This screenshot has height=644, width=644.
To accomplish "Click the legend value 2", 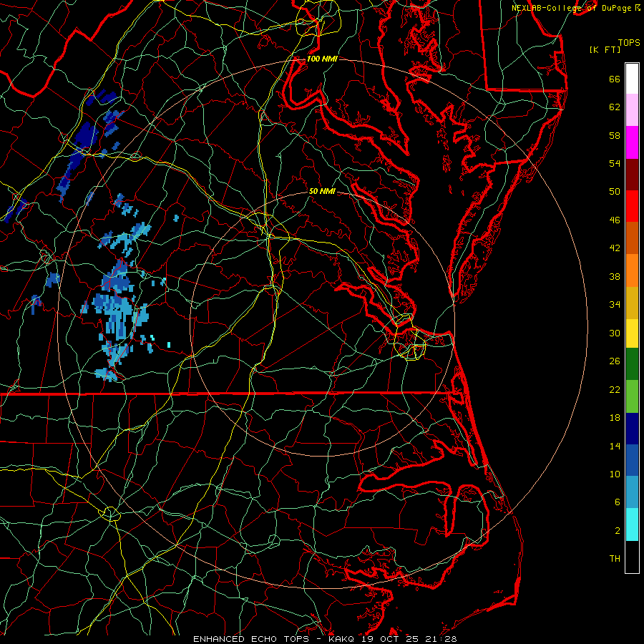I will (x=618, y=530).
